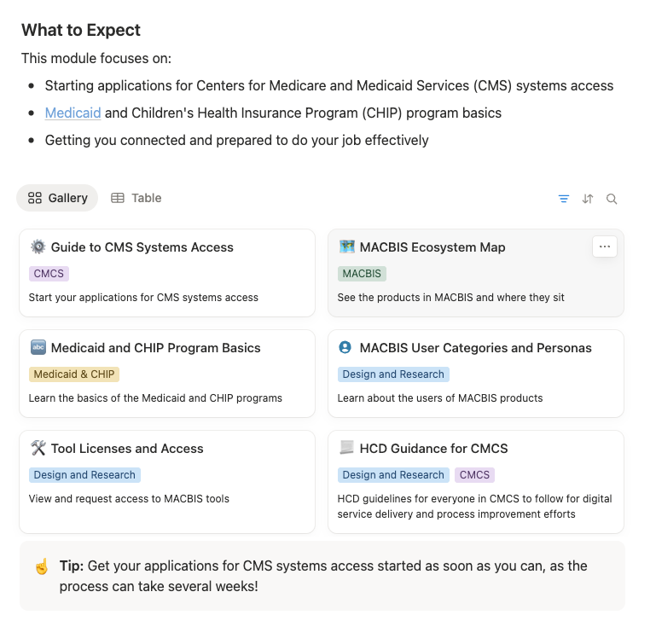Click the map icon on MACBIS Ecosystem Map

[345, 247]
